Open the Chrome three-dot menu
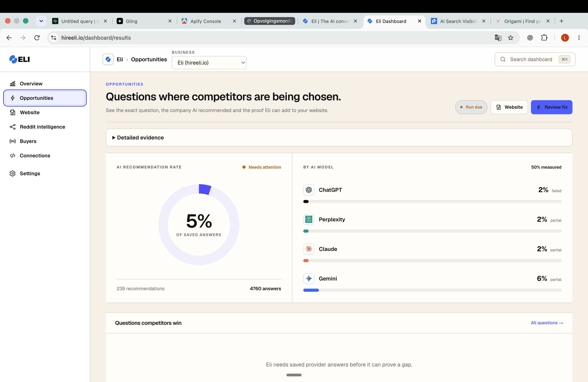Viewport: 588px width, 382px height. coord(579,38)
